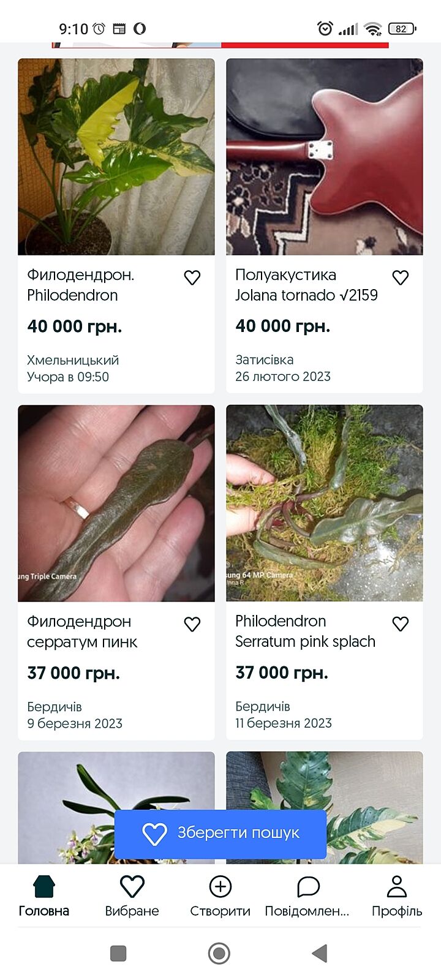
Task: Toggle heart on Serratum pink splach listing
Action: [401, 624]
